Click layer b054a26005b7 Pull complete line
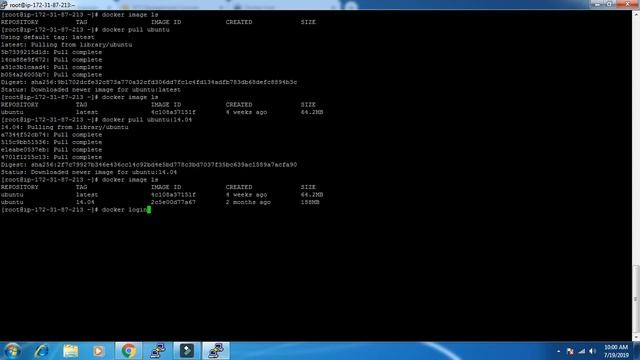 (x=51, y=75)
